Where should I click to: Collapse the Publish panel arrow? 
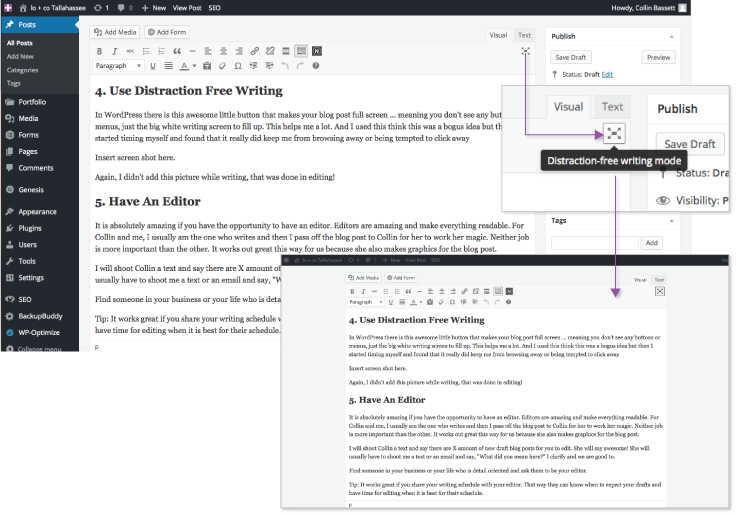click(x=672, y=37)
